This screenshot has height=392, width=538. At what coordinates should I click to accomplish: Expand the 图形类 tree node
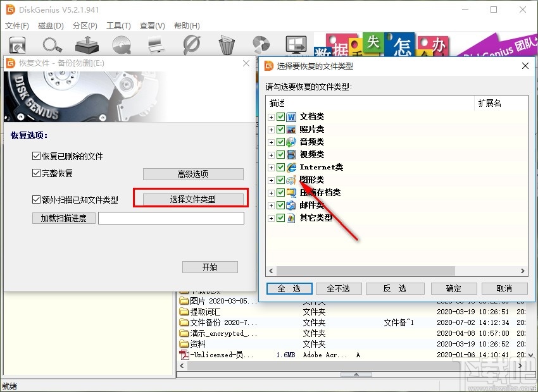coord(271,180)
